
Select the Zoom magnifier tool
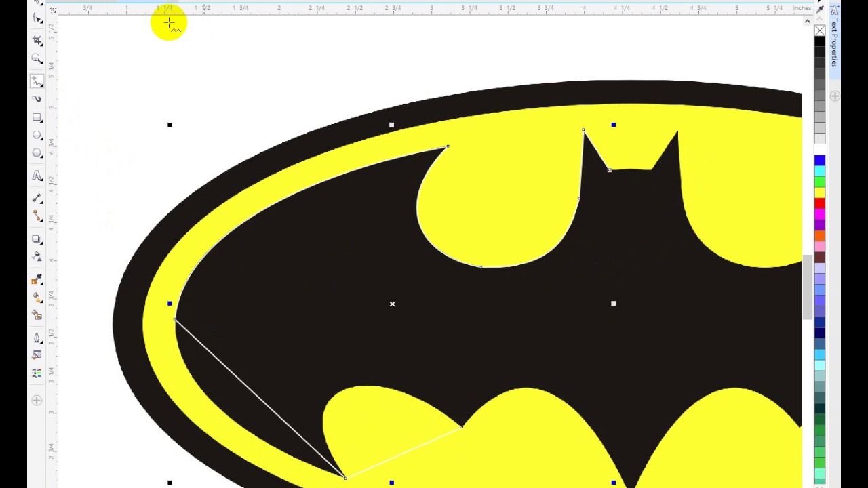(x=37, y=59)
